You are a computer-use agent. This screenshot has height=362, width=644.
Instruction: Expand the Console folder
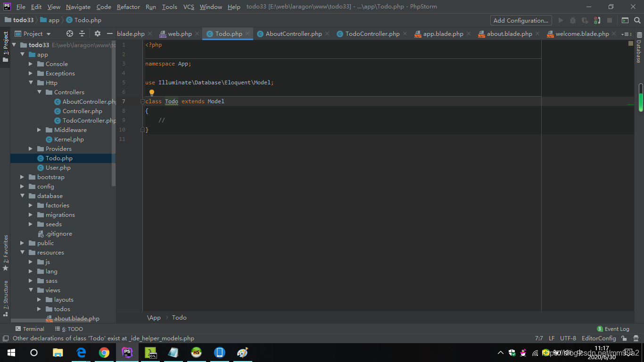(x=31, y=64)
